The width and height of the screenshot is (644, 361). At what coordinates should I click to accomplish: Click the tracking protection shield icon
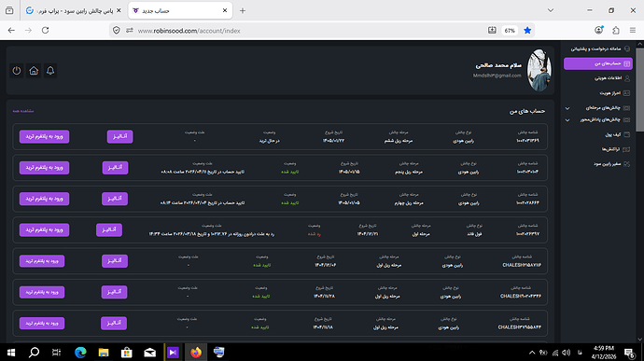tap(117, 31)
